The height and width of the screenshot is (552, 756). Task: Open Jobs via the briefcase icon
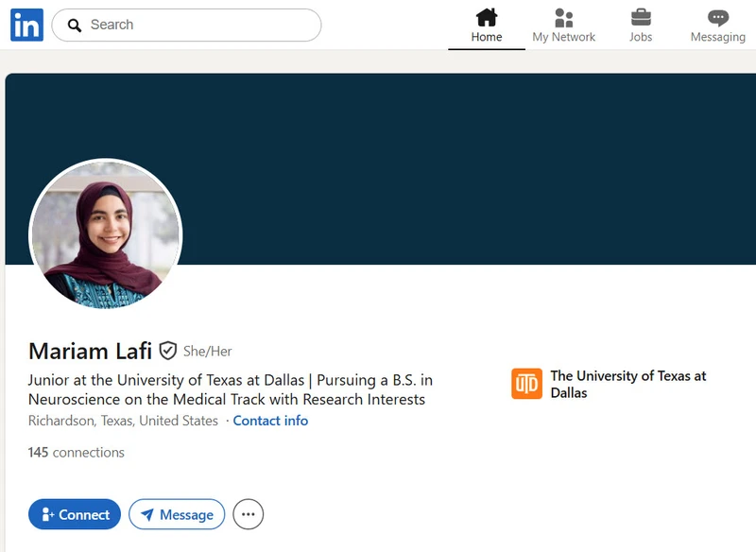641,18
